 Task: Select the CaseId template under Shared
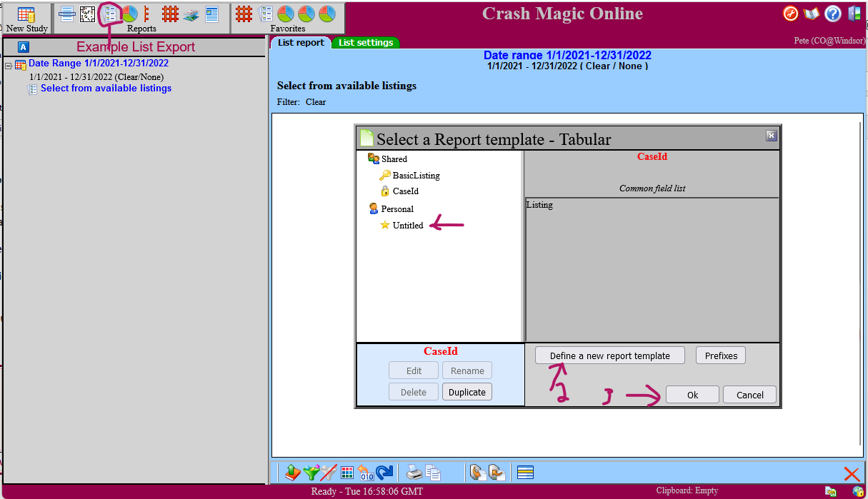click(x=405, y=191)
